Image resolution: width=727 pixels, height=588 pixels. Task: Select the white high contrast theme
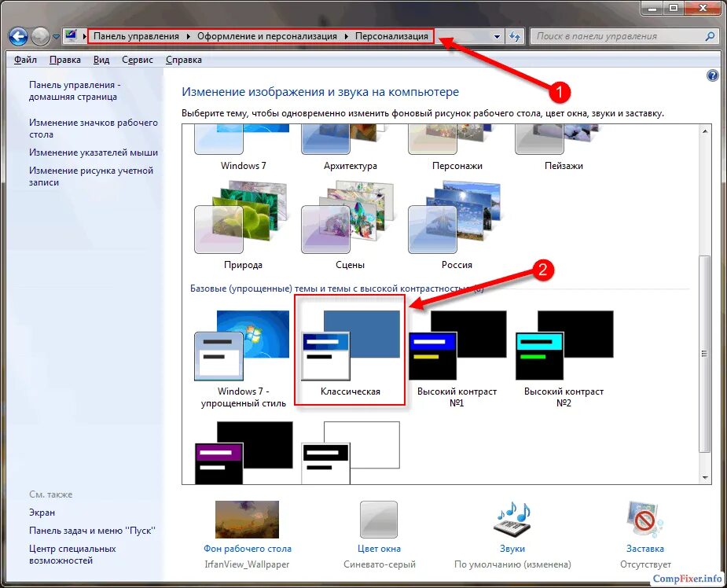tap(350, 453)
